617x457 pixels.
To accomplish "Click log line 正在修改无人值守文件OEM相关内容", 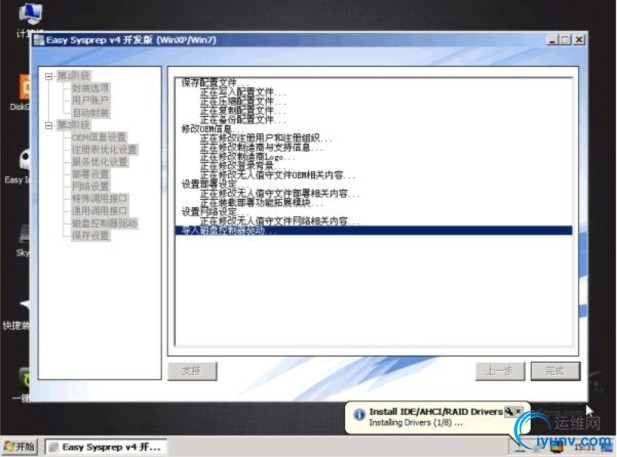I will point(277,175).
